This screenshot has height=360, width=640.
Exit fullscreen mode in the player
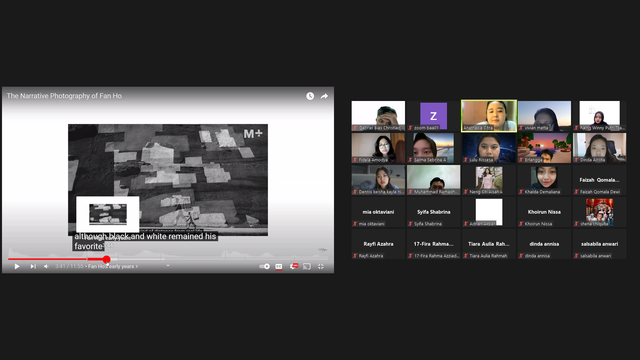321,266
